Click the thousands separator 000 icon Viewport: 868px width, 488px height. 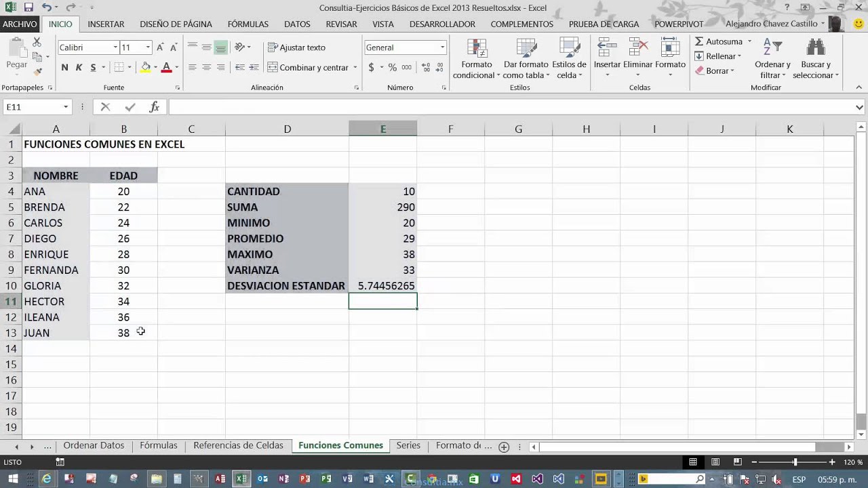coord(406,67)
